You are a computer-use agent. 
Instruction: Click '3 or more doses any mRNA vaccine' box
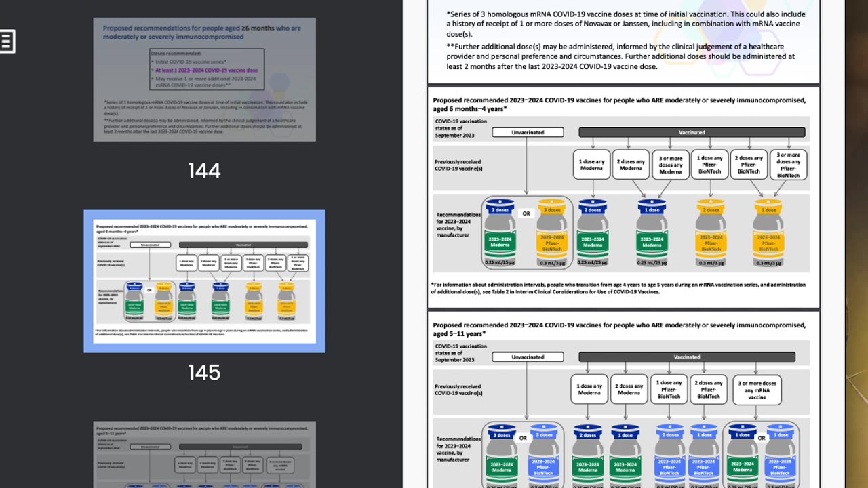pos(757,390)
